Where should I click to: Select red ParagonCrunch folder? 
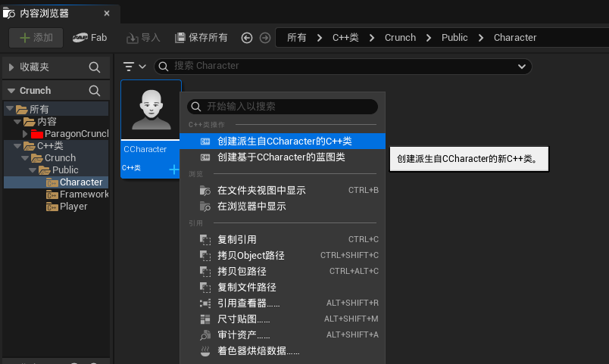[x=70, y=134]
